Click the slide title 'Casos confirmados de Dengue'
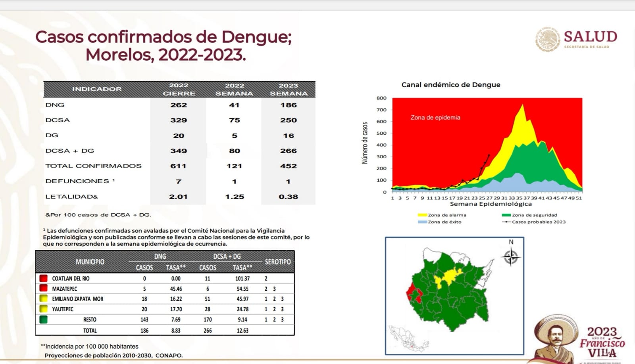 coord(164,37)
